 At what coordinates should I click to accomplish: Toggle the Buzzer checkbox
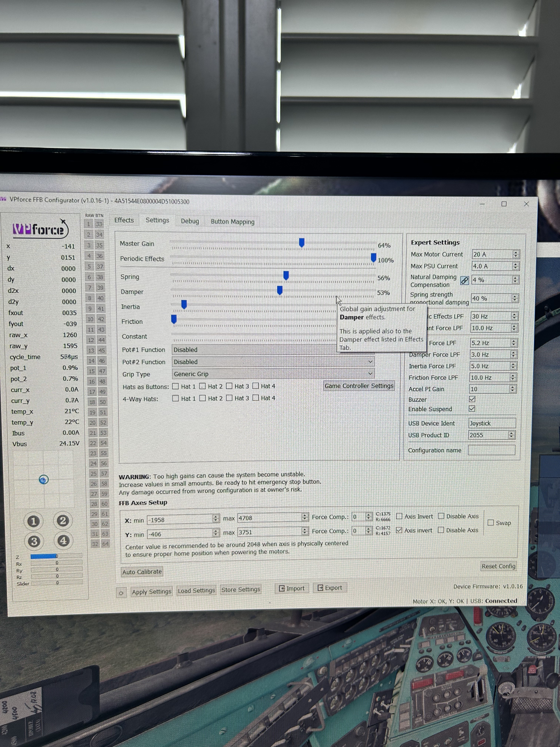click(472, 399)
